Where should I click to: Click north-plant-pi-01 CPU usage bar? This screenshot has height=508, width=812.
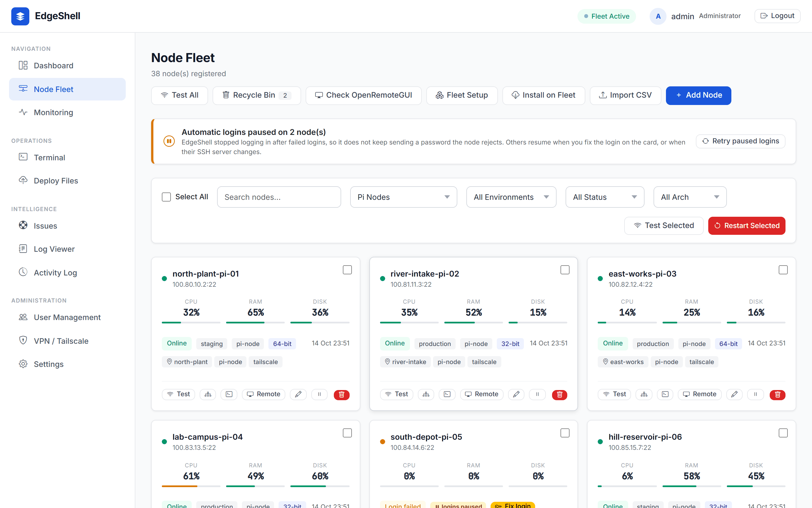191,323
